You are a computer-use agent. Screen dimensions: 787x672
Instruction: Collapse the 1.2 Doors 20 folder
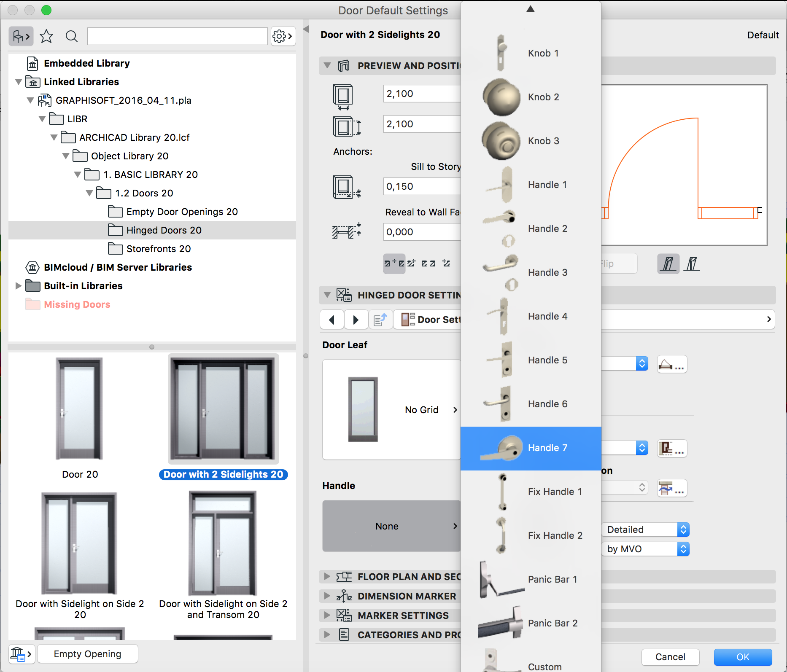(x=89, y=193)
